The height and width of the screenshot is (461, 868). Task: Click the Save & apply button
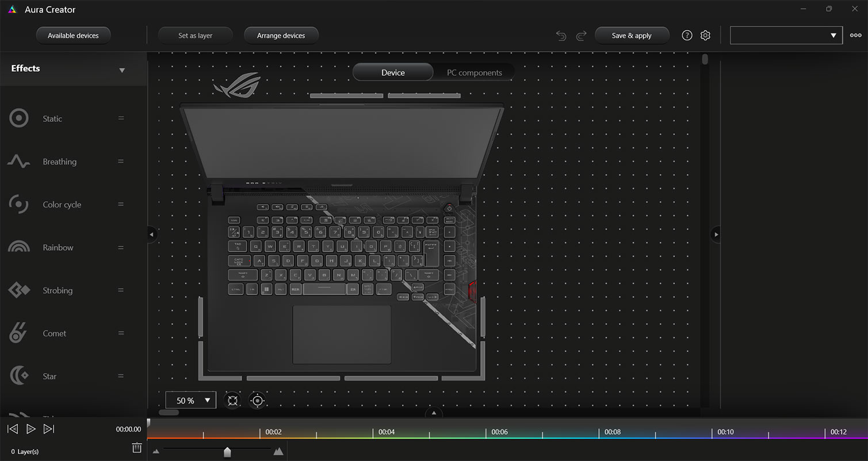point(632,35)
